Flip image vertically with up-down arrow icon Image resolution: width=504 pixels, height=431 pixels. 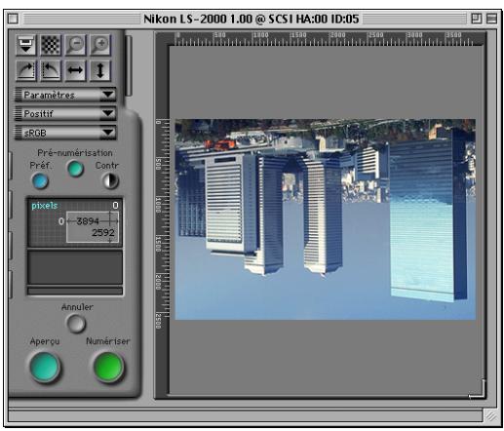(x=100, y=70)
